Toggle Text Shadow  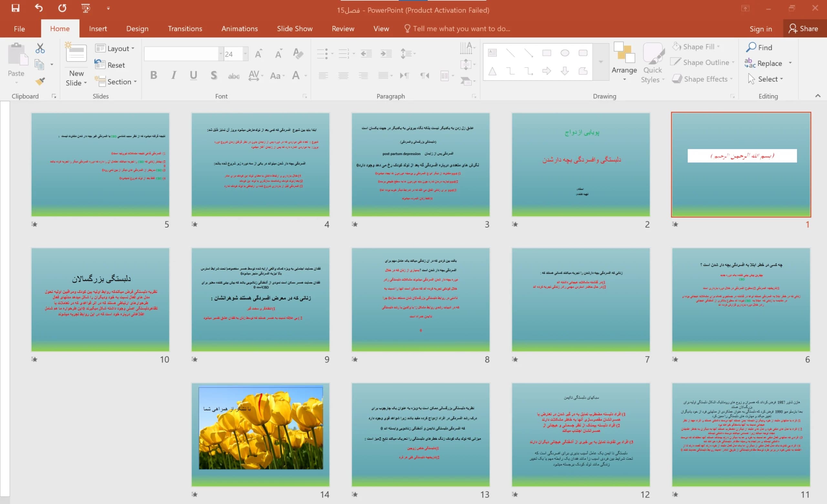(214, 75)
